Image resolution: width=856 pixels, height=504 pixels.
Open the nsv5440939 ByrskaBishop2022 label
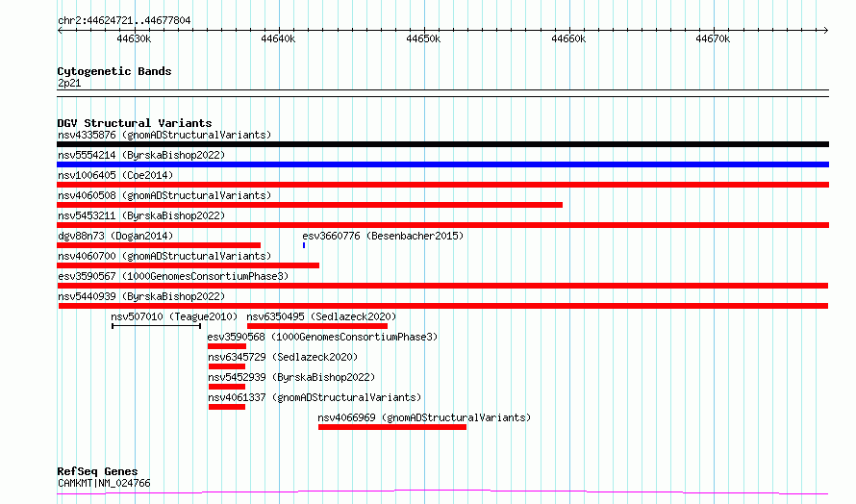[141, 296]
